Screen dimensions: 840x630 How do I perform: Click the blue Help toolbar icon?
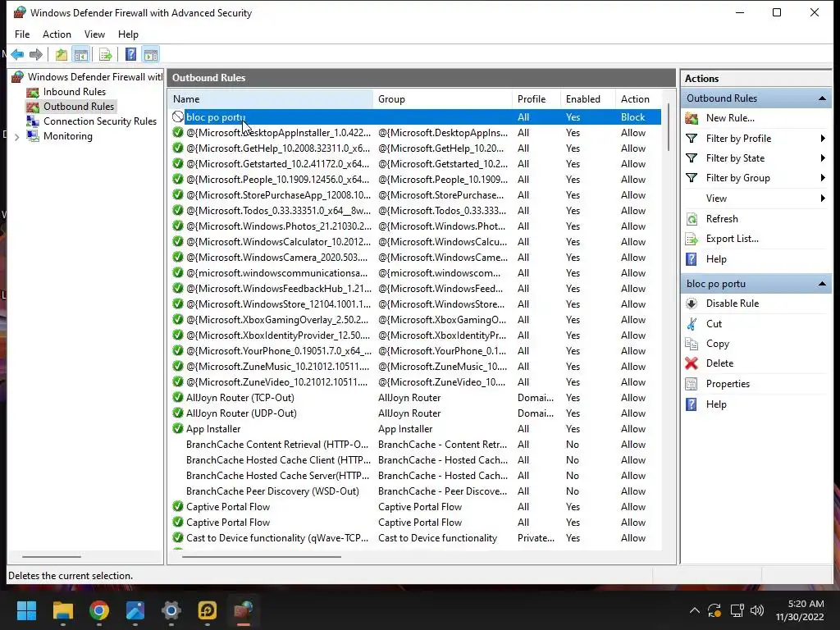(x=130, y=54)
